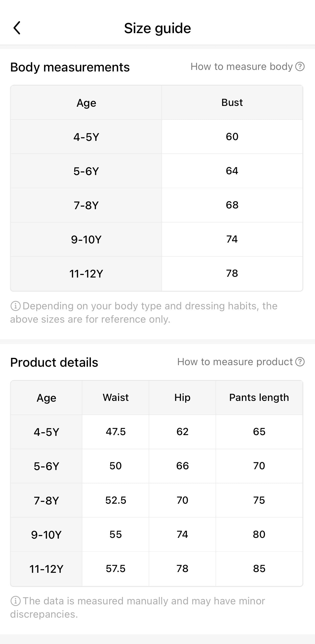315x644 pixels.
Task: Select the 9-10Y row in Body measurements
Action: pos(86,239)
